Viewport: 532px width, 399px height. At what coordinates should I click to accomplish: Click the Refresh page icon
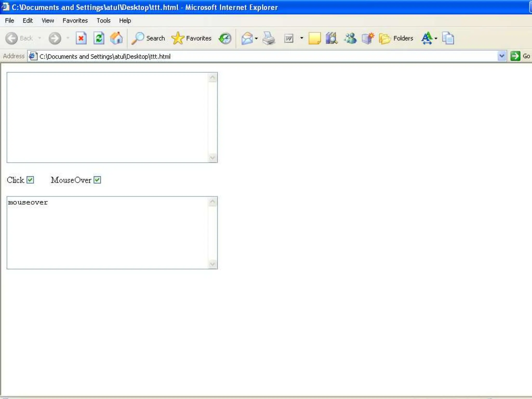click(99, 38)
